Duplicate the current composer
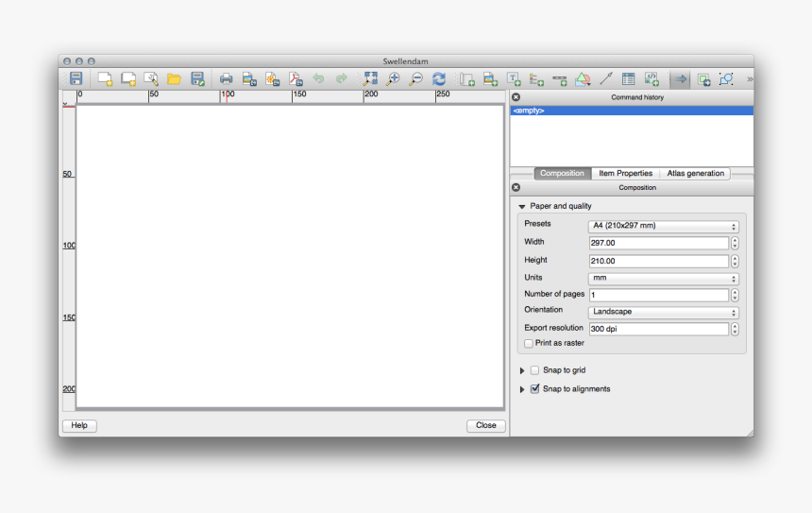 [x=127, y=78]
